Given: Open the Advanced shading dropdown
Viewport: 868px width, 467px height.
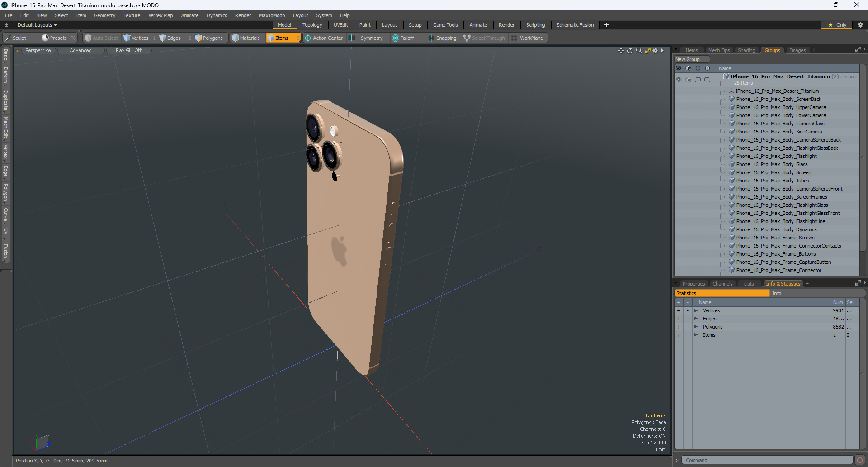Looking at the screenshot, I should (80, 51).
